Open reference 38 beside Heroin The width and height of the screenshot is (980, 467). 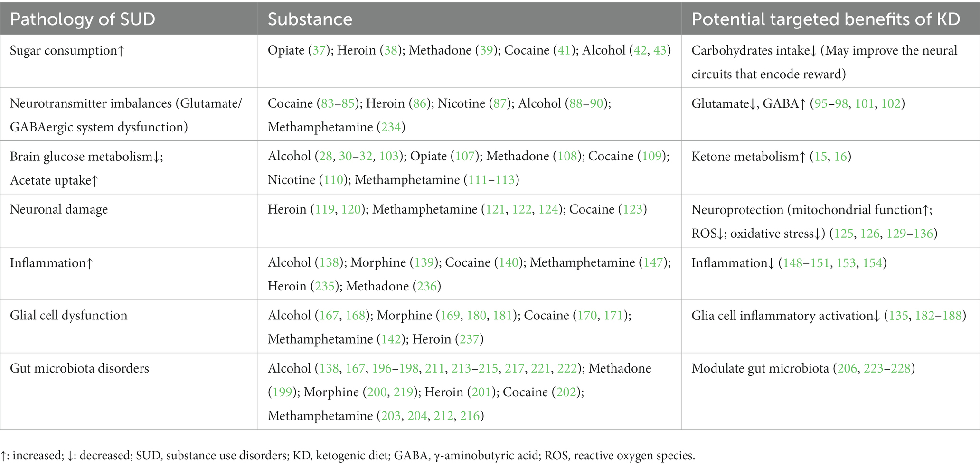[390, 50]
